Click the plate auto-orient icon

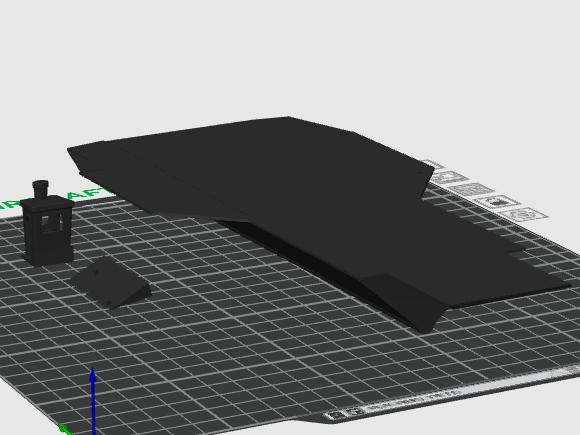tap(449, 178)
